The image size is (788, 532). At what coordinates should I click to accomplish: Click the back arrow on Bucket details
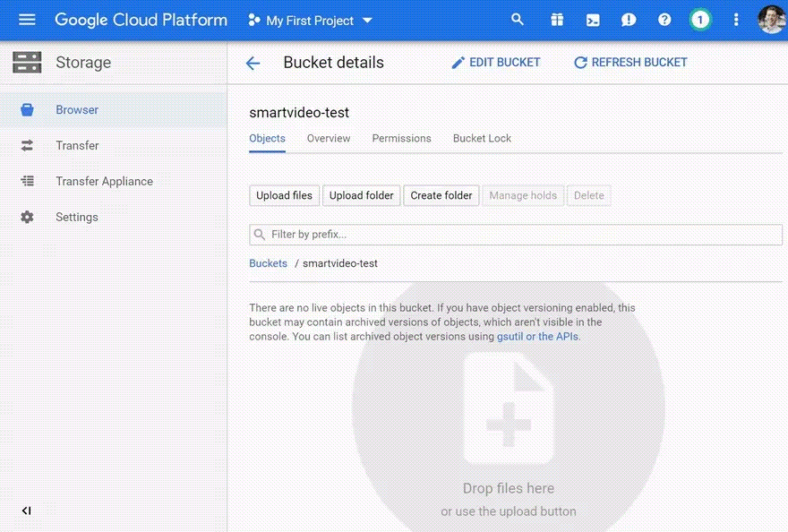click(253, 63)
